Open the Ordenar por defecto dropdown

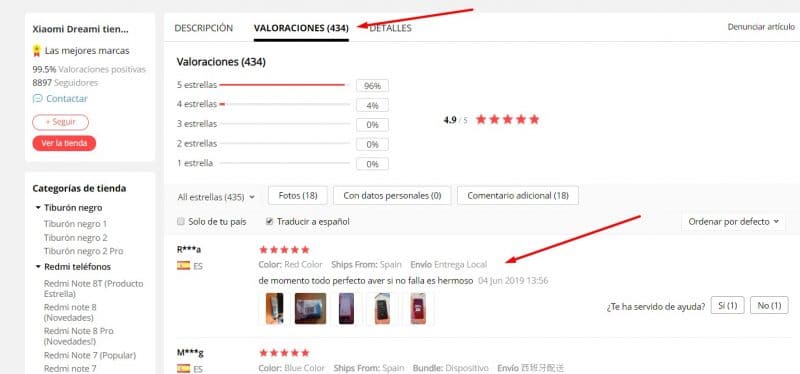point(733,221)
